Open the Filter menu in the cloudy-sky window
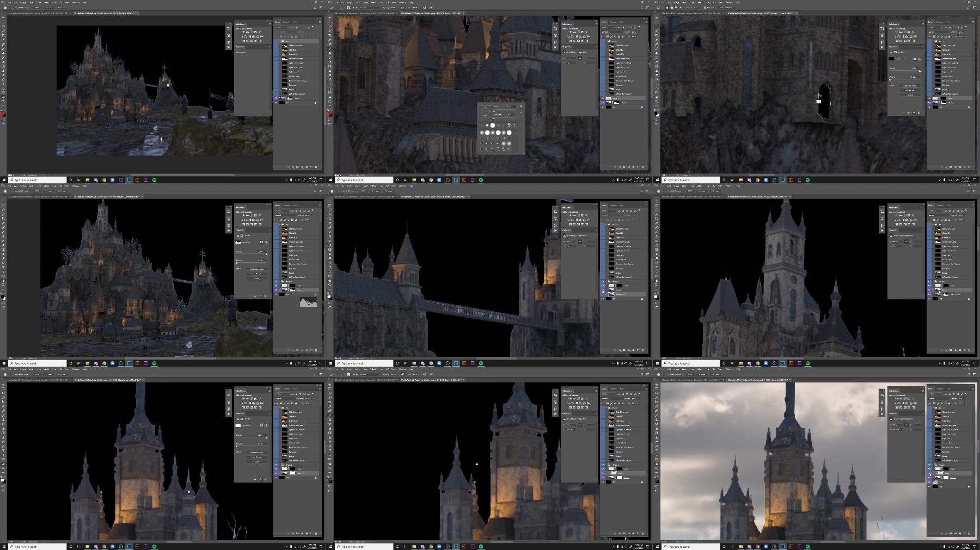Screen dimensions: 980x550 (707, 369)
